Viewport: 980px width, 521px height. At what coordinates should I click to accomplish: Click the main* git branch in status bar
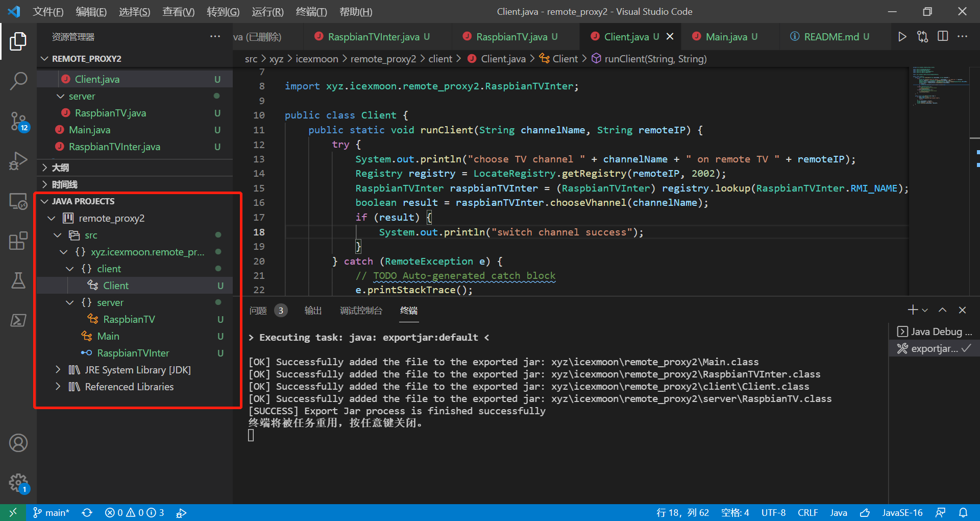[52, 512]
